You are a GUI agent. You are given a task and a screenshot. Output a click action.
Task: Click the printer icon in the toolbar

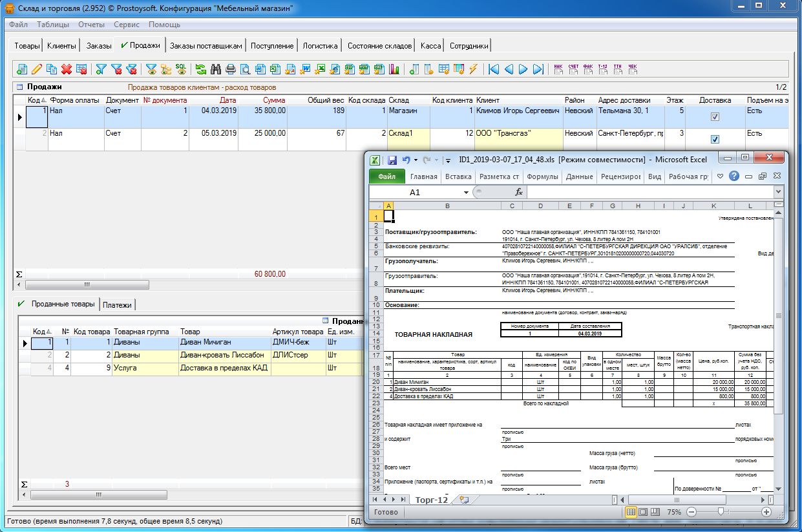click(x=231, y=69)
